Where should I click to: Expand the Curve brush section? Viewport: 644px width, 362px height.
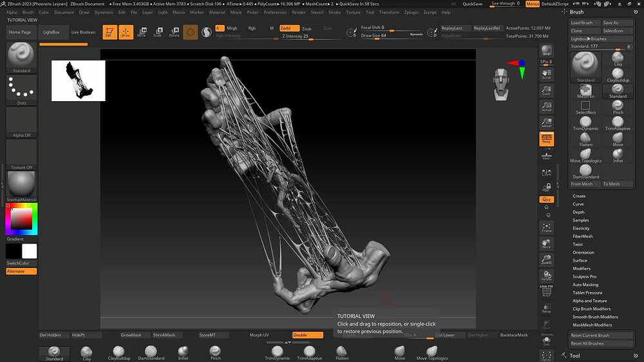point(578,204)
